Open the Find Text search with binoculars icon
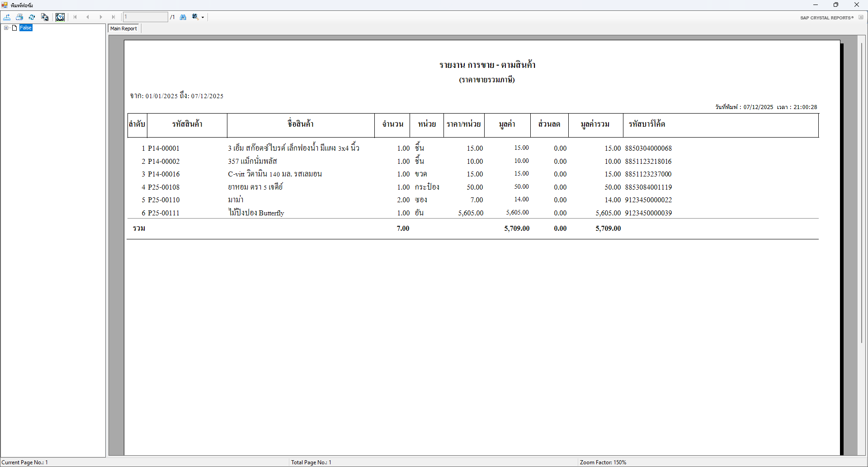 tap(183, 17)
